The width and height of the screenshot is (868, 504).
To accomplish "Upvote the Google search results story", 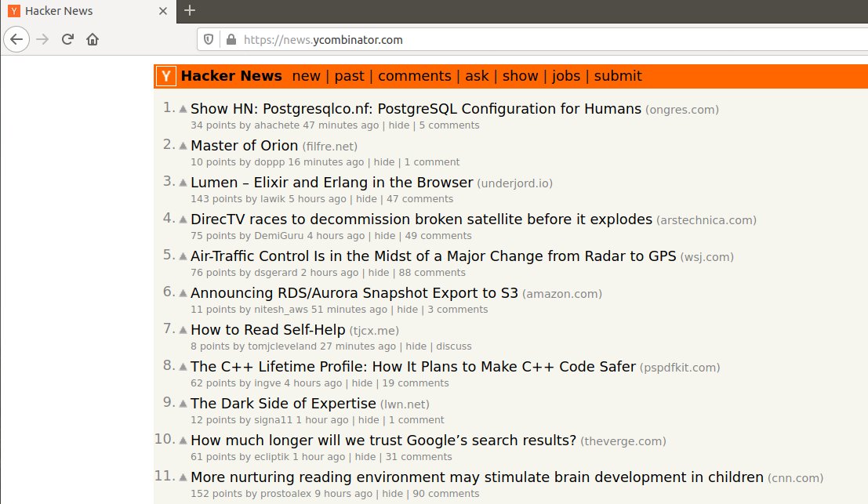I will 183,441.
